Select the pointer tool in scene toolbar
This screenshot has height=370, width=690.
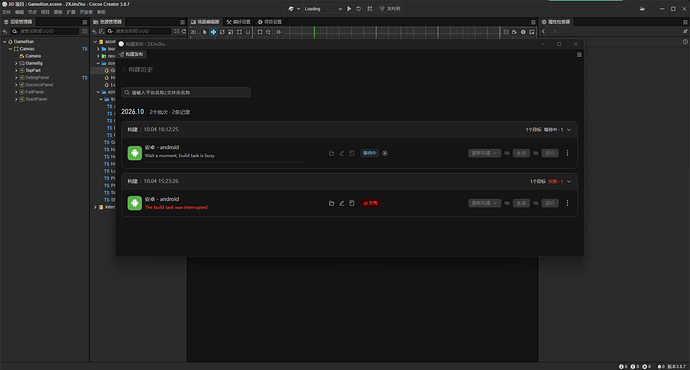(205, 32)
